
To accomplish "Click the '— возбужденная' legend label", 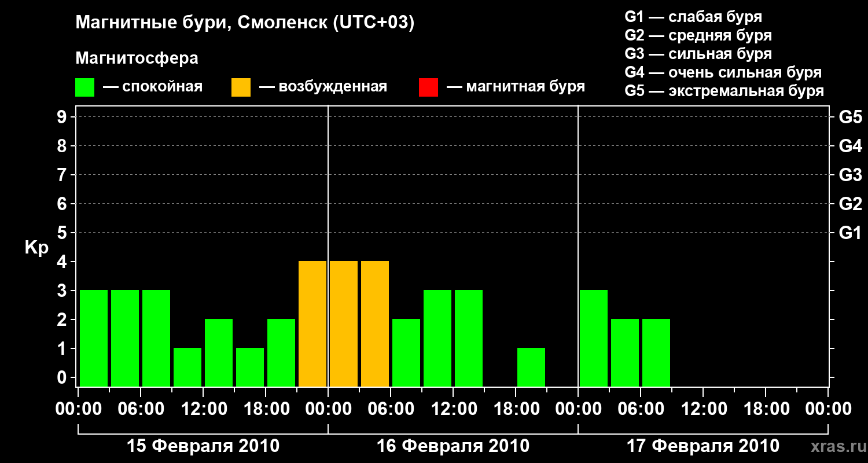I will point(323,87).
